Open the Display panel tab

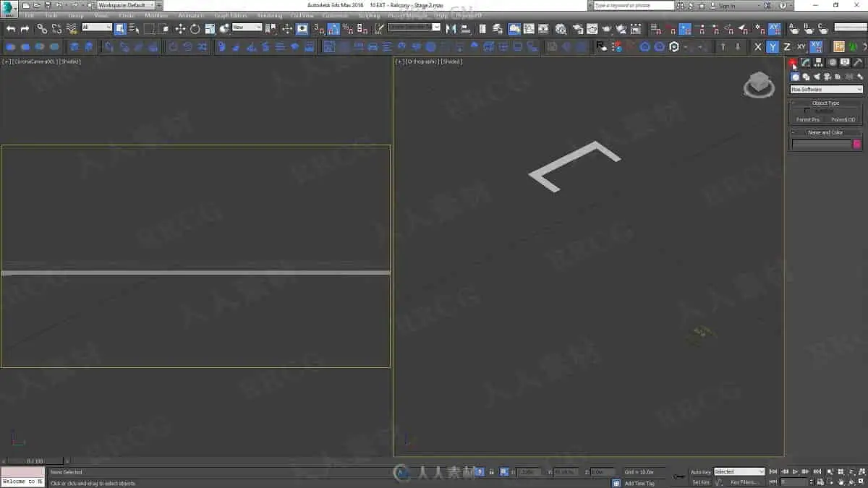tap(845, 63)
